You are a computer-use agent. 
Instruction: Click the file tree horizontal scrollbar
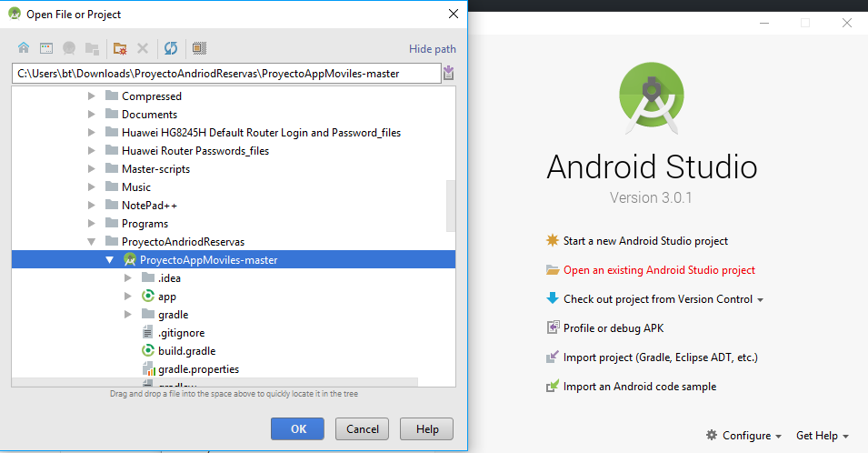pos(215,382)
